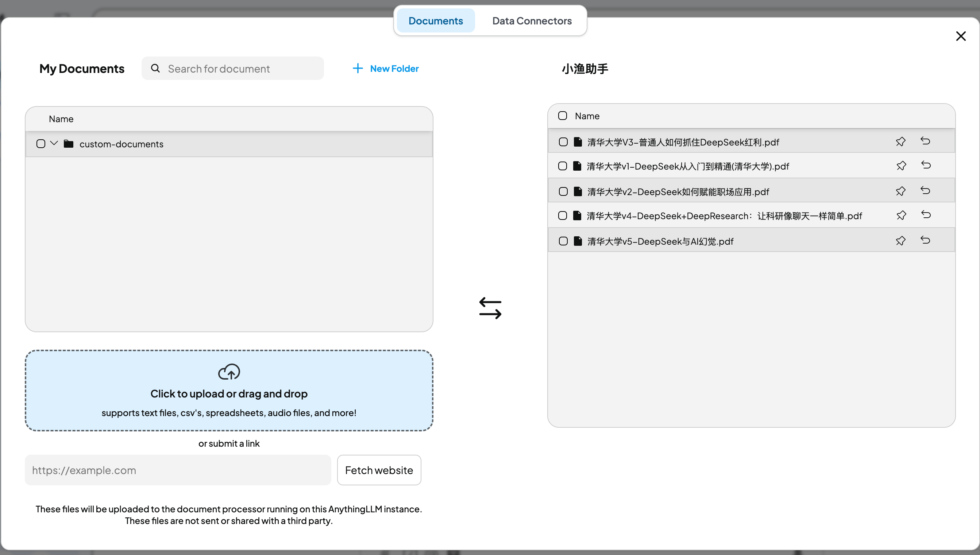Pin the 清华大学v5 AI幻觉 pdf document
980x555 pixels.
900,241
